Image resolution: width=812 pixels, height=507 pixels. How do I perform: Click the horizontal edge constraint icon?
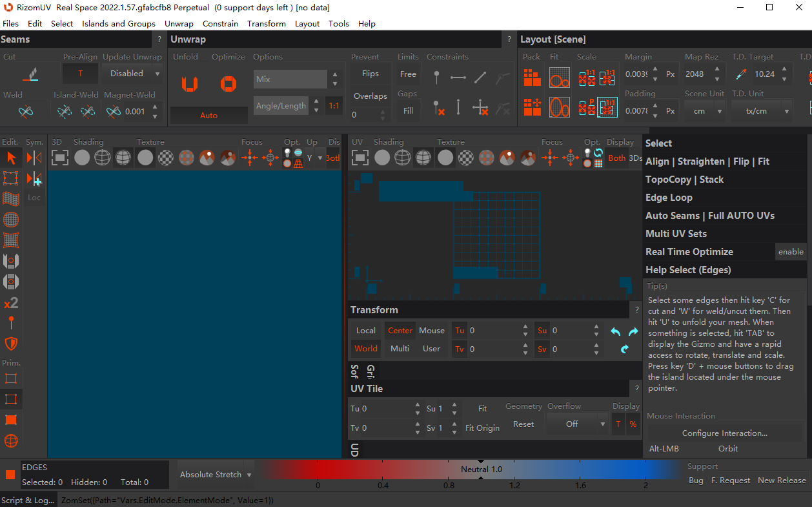pos(458,78)
